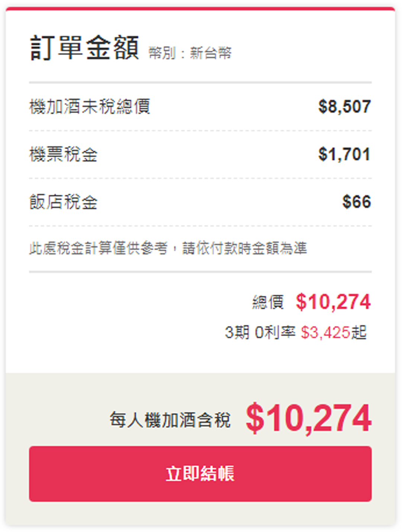Select the $1,701 flight tax amount
This screenshot has width=402, height=532.
point(344,154)
